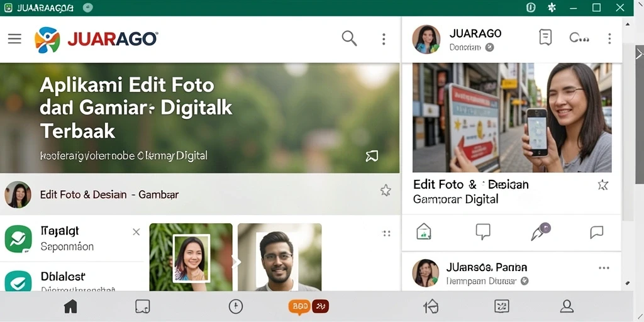Open the profile person icon in bottom bar
This screenshot has width=644, height=322.
click(567, 306)
